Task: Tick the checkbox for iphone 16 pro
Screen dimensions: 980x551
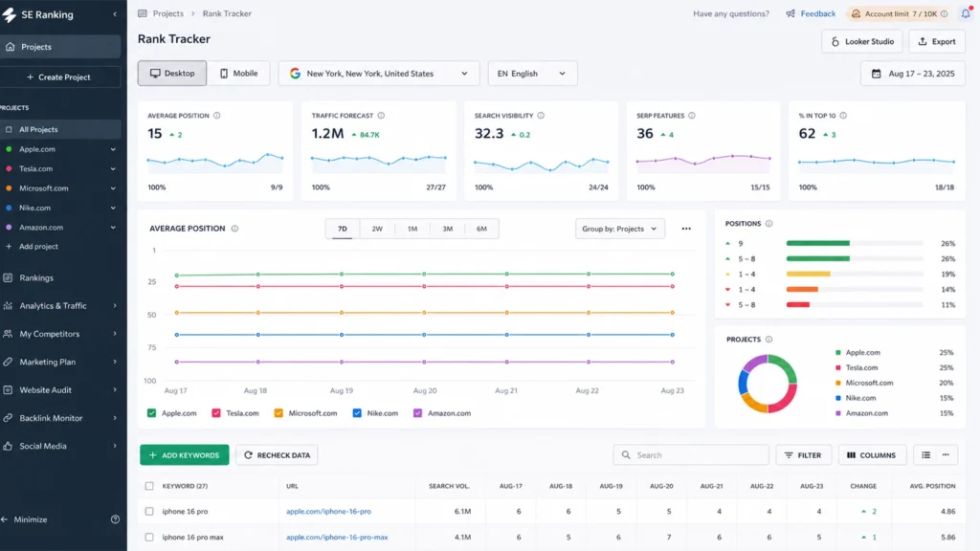Action: [148, 512]
